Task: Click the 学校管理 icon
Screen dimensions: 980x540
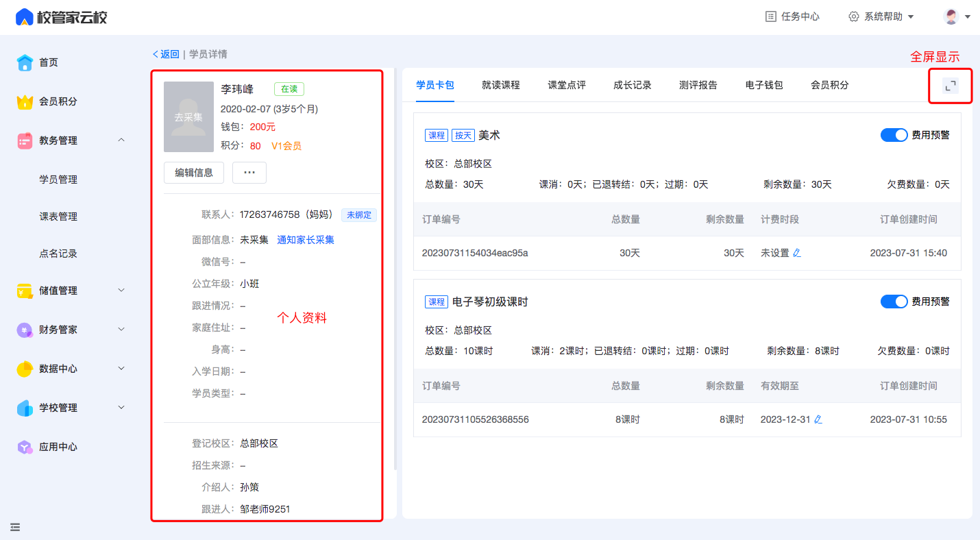Action: 25,408
